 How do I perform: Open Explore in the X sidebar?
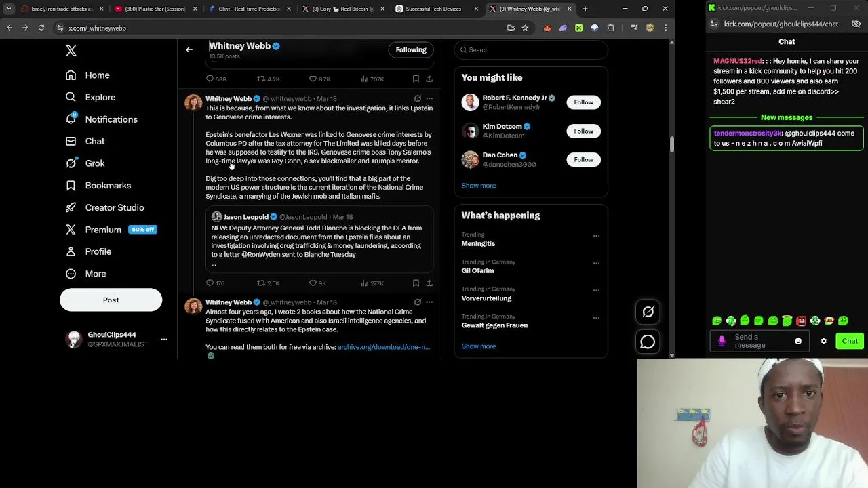pyautogui.click(x=90, y=97)
